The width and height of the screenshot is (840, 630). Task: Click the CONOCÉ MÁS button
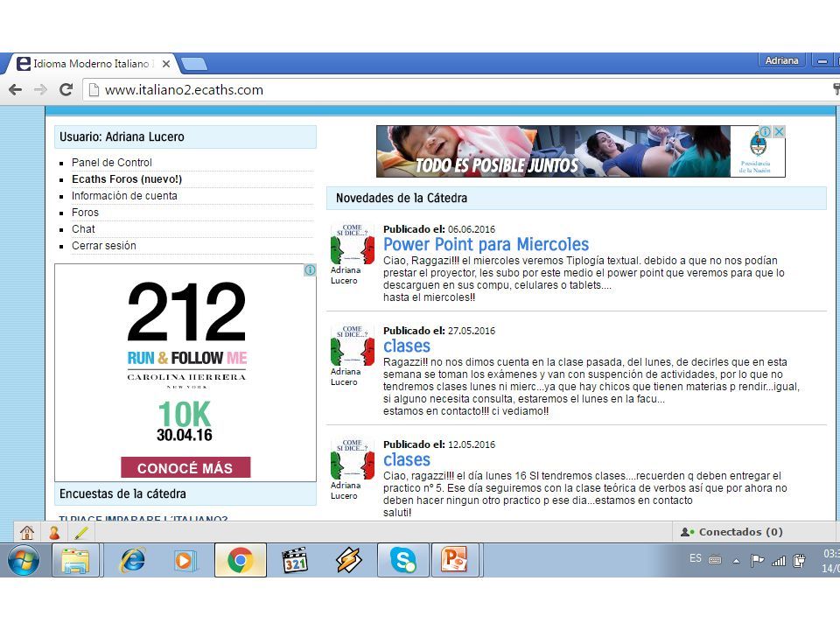[x=185, y=467]
